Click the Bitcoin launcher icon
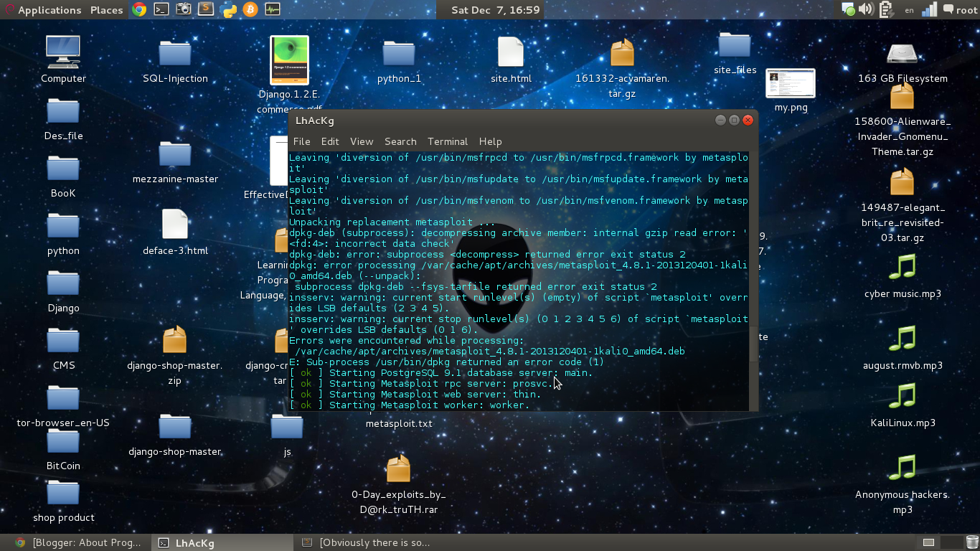 click(x=250, y=9)
